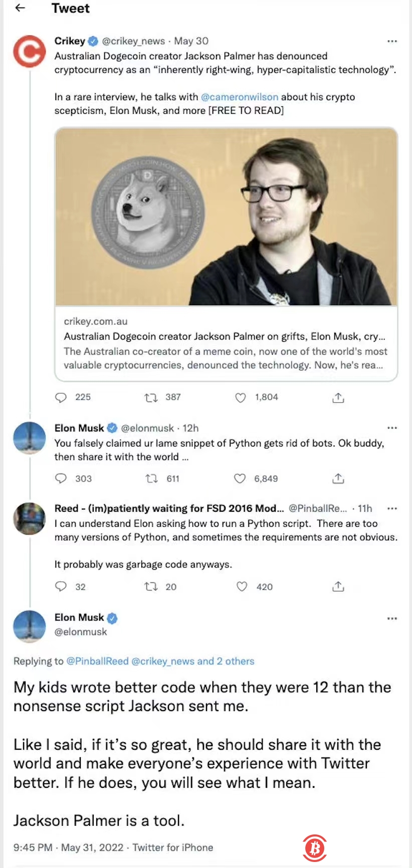
Task: Retweet the Crikey tweet
Action: pos(150,397)
